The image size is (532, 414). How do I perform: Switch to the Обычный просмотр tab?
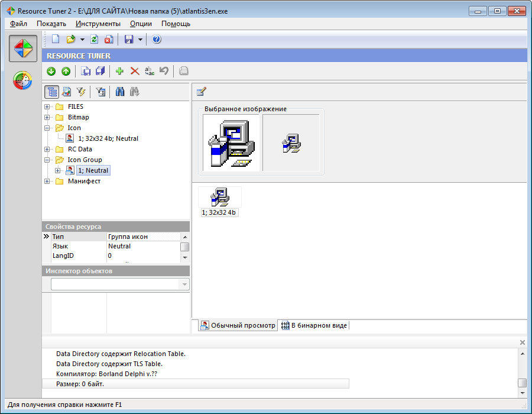point(238,325)
